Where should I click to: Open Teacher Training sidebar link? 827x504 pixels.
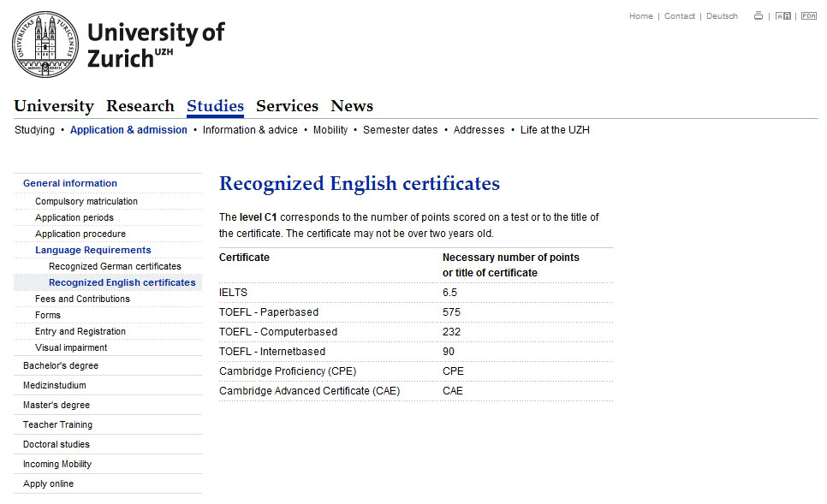pyautogui.click(x=57, y=425)
